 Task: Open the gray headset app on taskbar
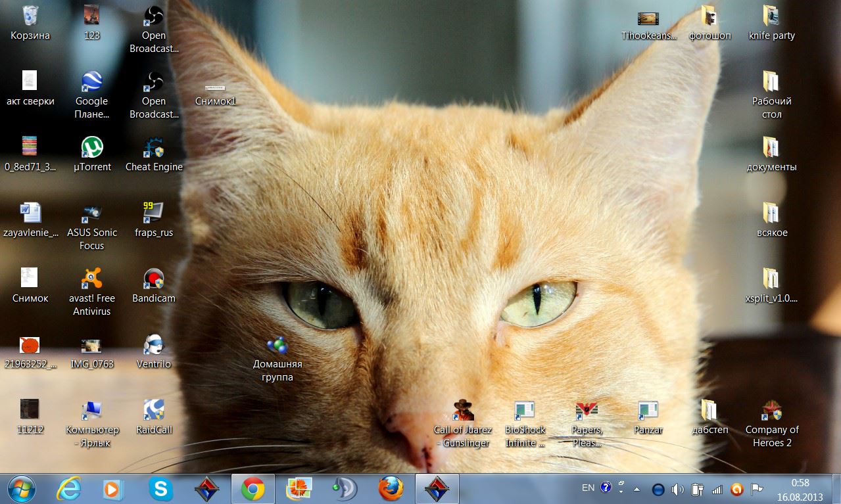point(345,488)
